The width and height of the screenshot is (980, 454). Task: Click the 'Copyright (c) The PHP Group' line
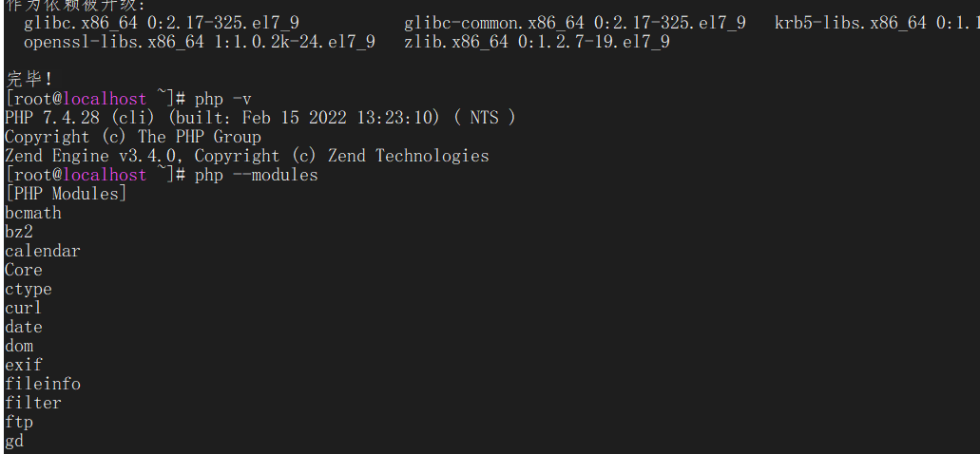pos(133,137)
